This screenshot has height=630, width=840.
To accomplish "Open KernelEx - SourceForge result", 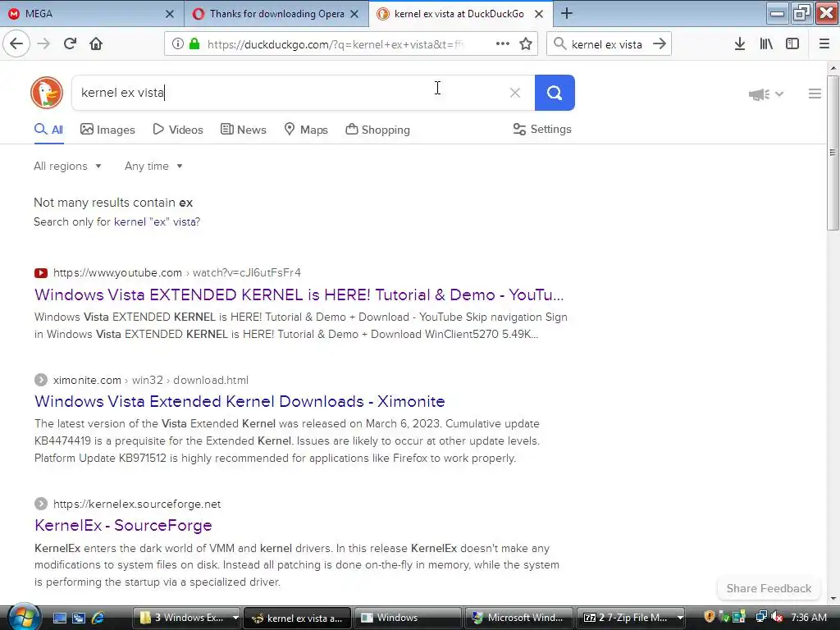I will [123, 525].
